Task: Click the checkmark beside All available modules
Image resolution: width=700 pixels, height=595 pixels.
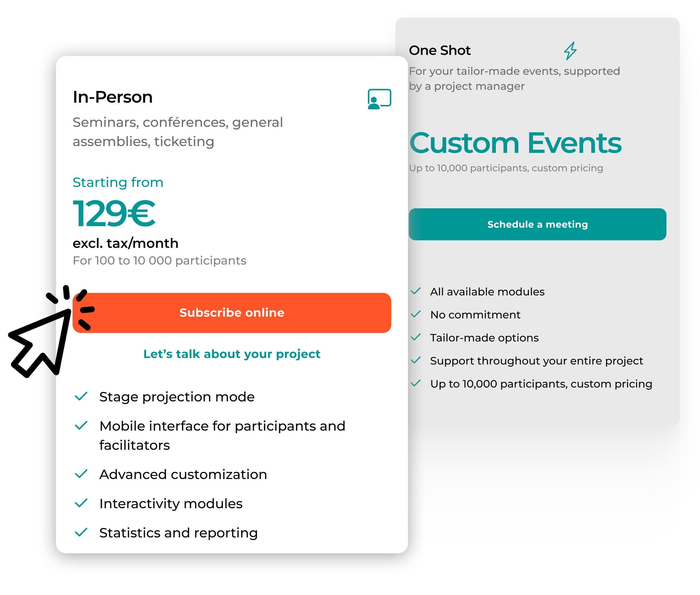Action: tap(416, 291)
